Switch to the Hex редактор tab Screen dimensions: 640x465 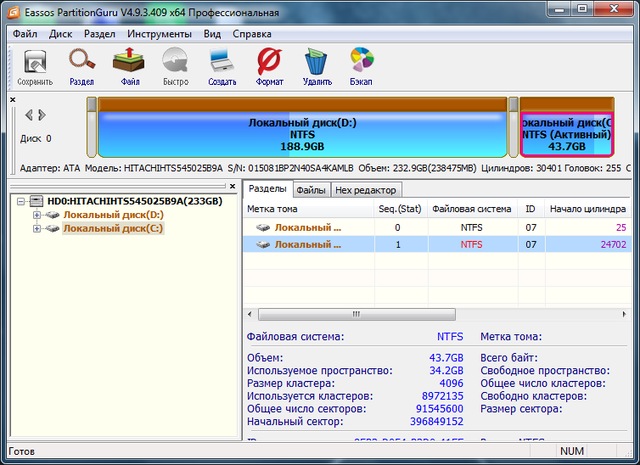click(365, 190)
